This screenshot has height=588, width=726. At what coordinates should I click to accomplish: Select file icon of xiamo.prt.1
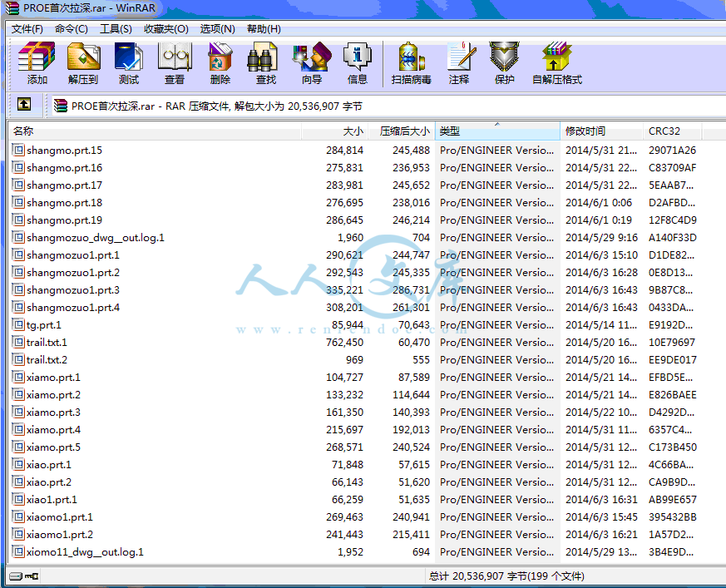(x=18, y=377)
